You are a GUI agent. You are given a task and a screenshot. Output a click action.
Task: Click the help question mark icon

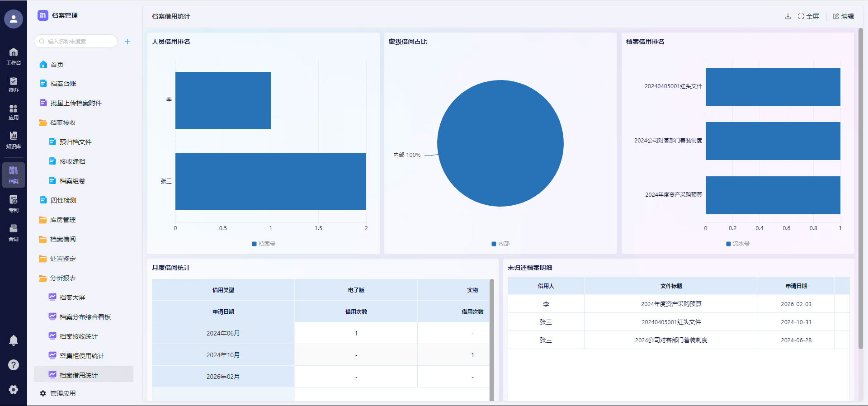point(14,365)
